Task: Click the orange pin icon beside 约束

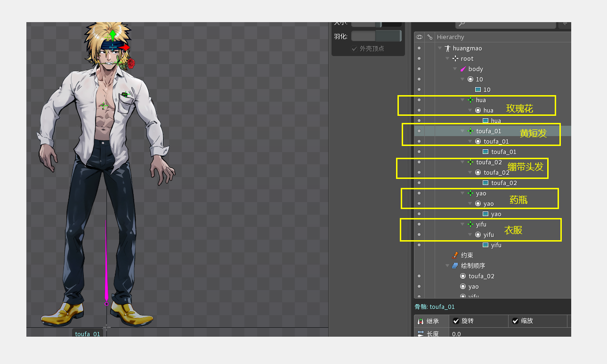Action: [x=455, y=255]
